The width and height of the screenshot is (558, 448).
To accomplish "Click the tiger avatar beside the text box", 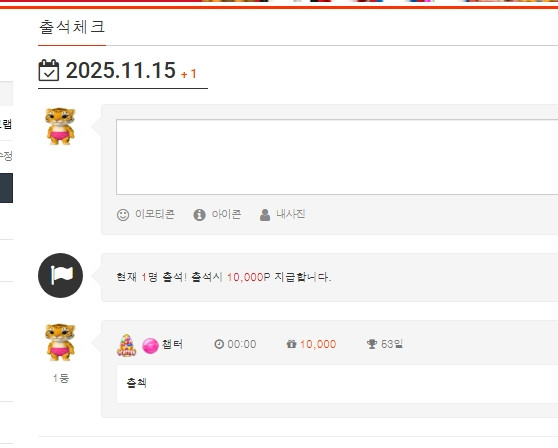I will point(60,126).
